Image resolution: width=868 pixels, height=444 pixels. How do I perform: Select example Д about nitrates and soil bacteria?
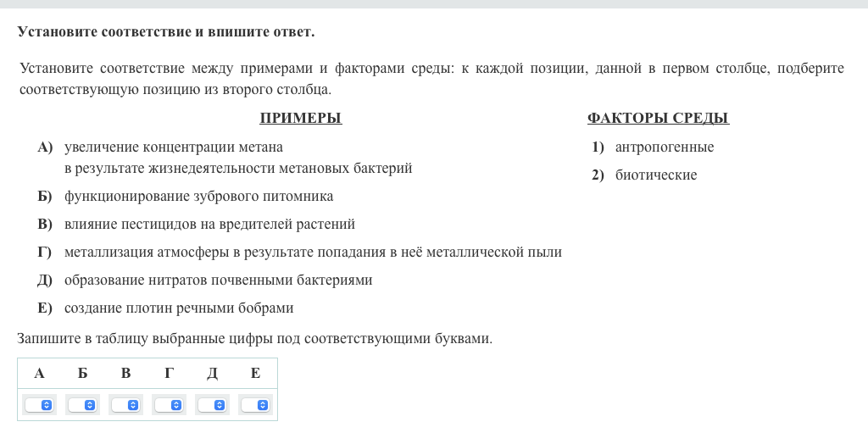218,280
